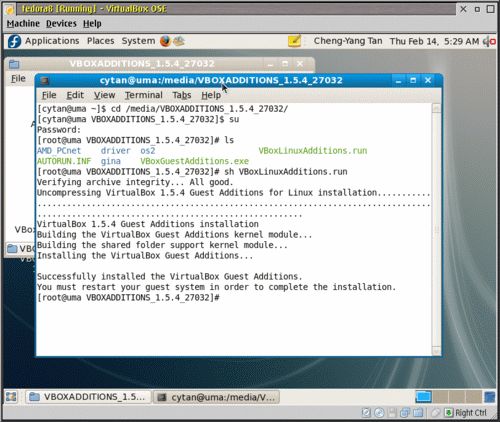Switch to VBOXADDITIONS_1.5... taskbar window
Viewport: 500px width, 422px height.
88,397
